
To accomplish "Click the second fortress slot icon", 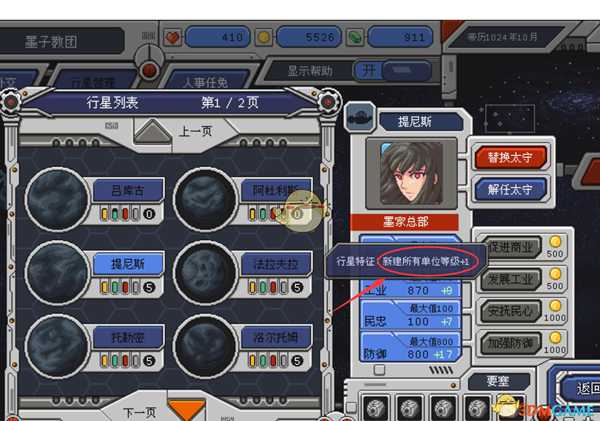I will (409, 409).
